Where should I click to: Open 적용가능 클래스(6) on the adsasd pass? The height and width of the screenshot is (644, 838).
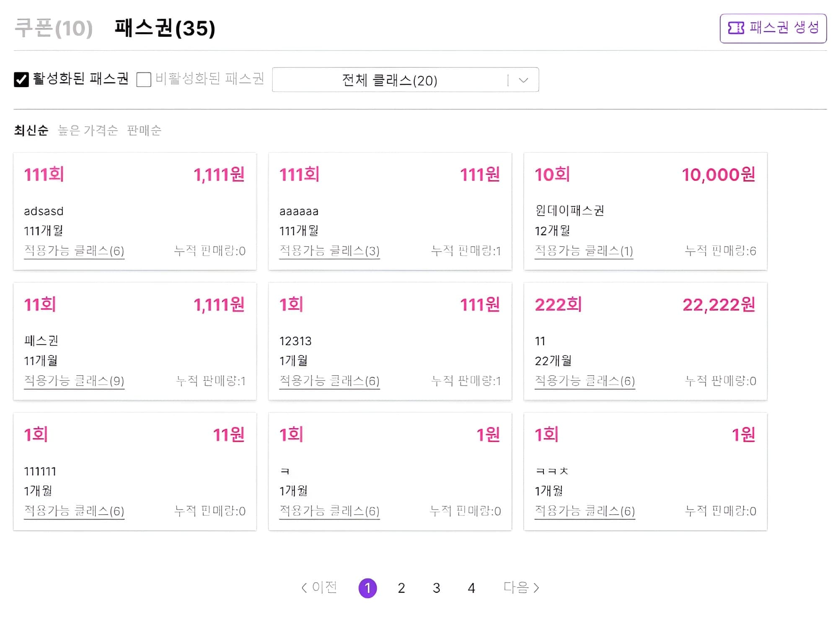74,251
